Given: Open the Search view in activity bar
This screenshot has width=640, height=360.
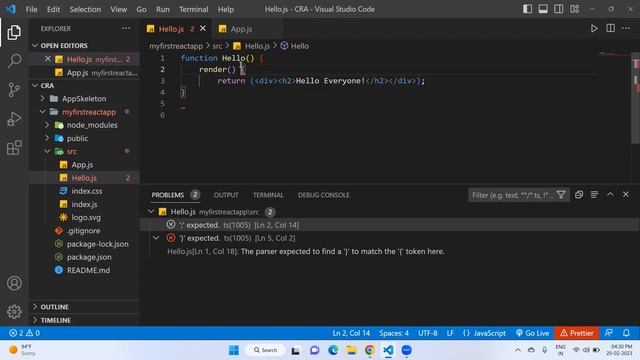Looking at the screenshot, I should [14, 61].
